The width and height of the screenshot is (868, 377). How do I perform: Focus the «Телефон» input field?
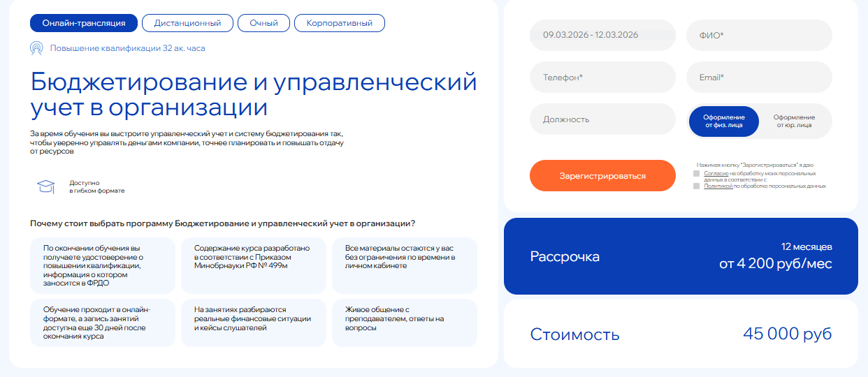tap(602, 77)
